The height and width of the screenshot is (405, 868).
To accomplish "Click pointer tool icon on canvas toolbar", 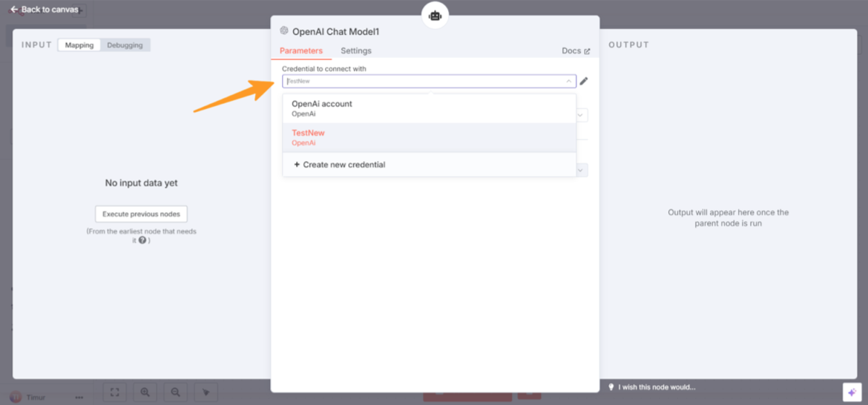I will click(206, 392).
